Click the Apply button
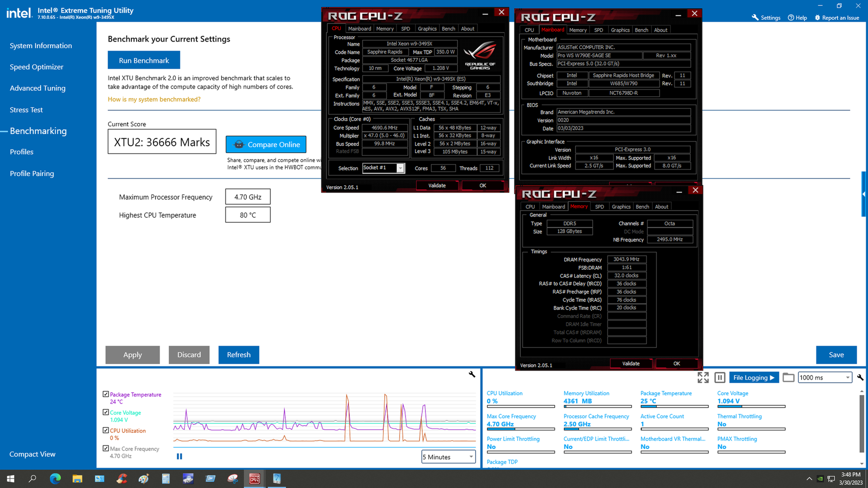The width and height of the screenshot is (868, 488). coord(132,355)
